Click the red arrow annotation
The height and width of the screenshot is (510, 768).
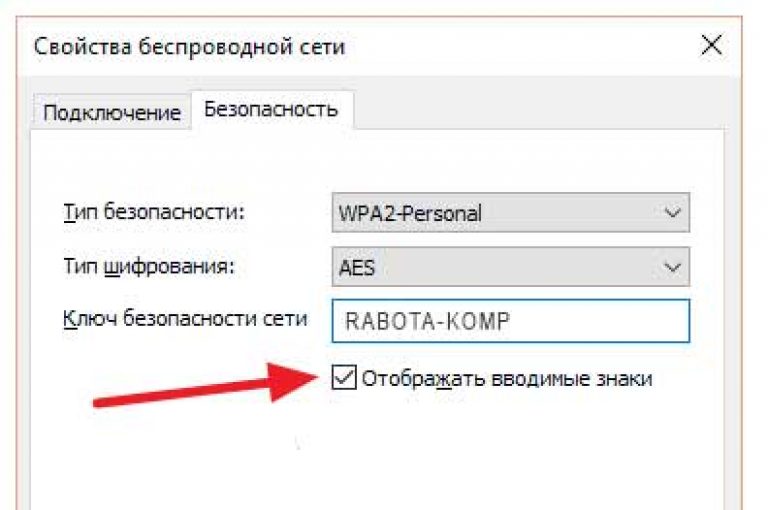tap(206, 385)
